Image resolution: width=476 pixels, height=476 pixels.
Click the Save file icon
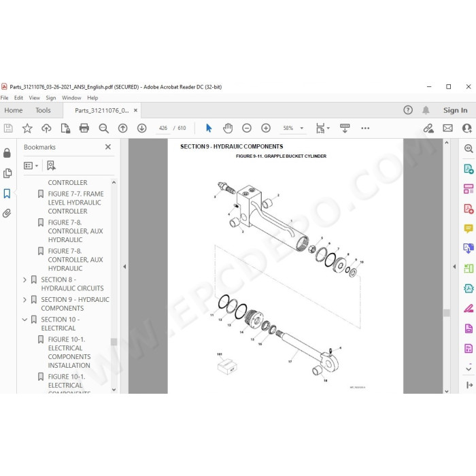coord(8,128)
